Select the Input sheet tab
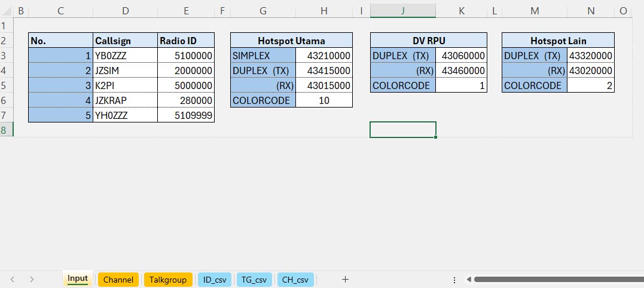Image resolution: width=644 pixels, height=288 pixels. [78, 279]
